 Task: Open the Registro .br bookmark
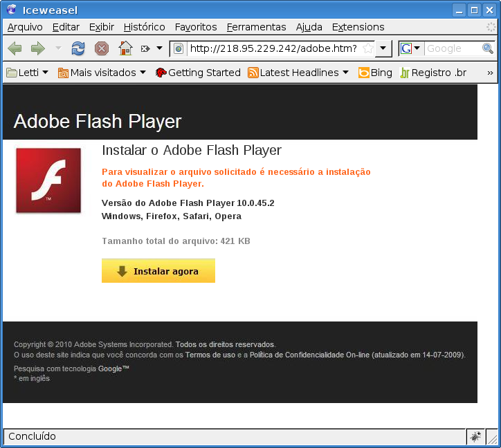click(434, 73)
